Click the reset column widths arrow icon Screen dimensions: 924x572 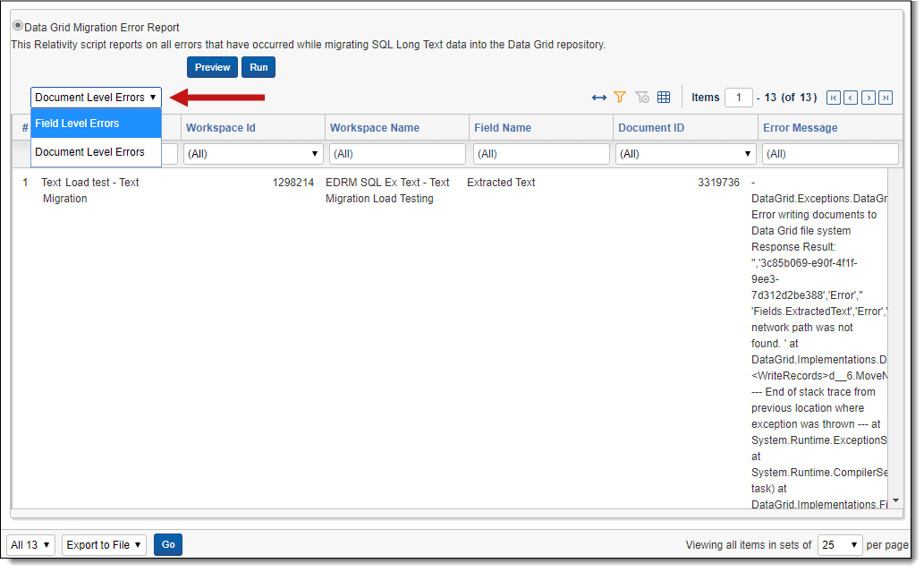(599, 98)
